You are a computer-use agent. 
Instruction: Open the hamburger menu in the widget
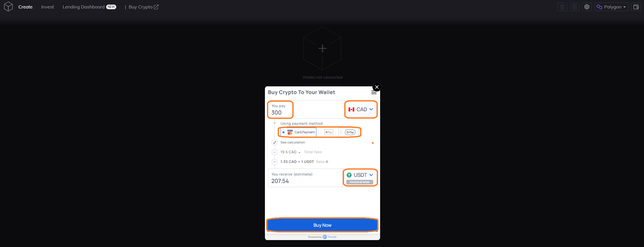click(x=374, y=92)
